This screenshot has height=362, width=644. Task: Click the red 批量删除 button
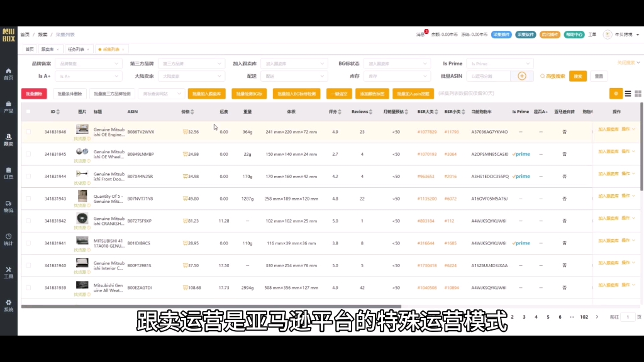tap(34, 94)
